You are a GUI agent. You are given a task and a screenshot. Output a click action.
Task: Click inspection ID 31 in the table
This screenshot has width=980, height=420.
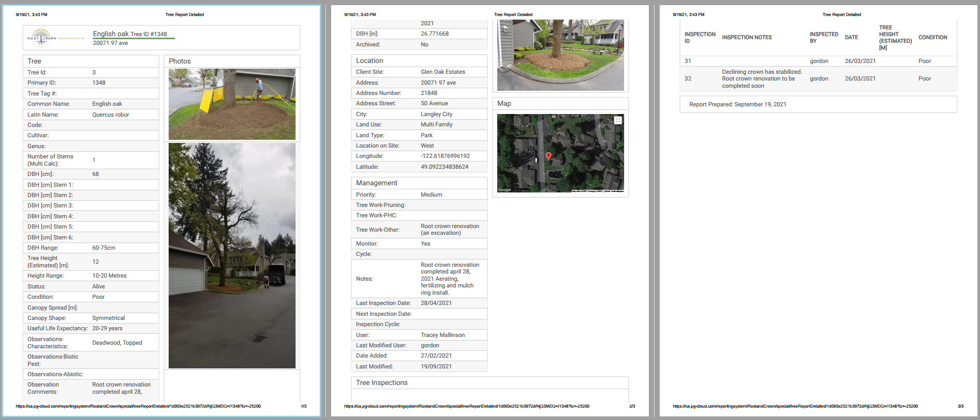pos(688,61)
